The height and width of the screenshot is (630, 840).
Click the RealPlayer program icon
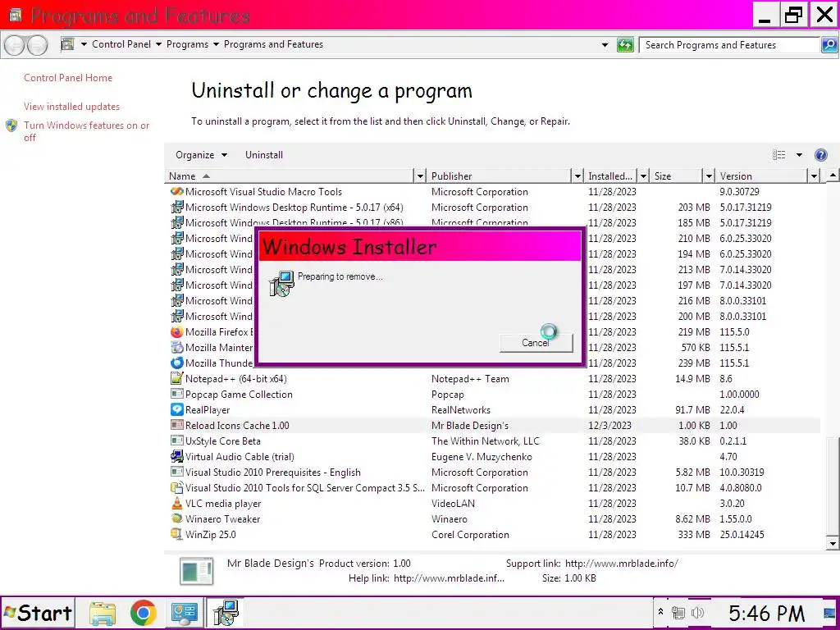click(x=177, y=409)
